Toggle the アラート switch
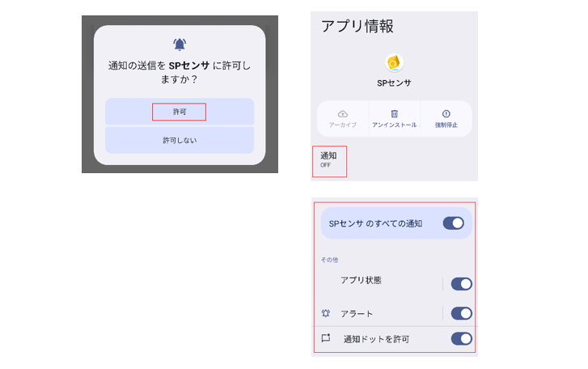This screenshot has width=588, height=369. tap(461, 313)
